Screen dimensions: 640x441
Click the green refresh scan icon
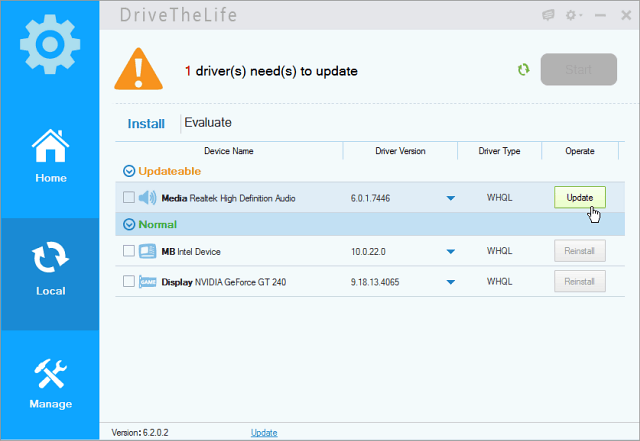coord(523,70)
